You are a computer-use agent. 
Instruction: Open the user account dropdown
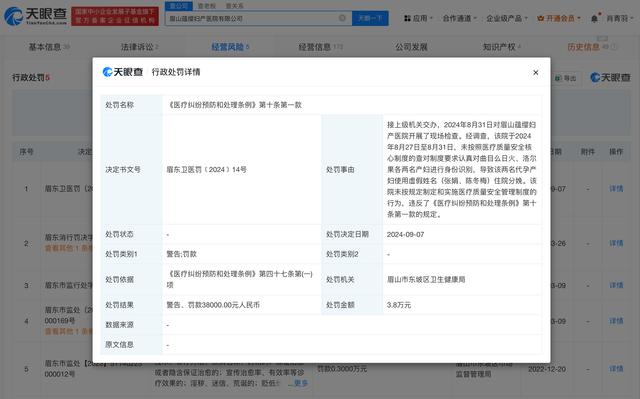(620, 18)
